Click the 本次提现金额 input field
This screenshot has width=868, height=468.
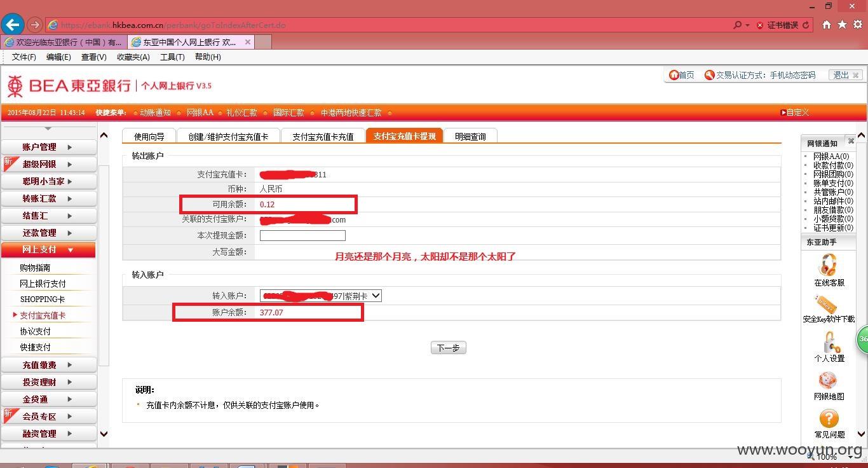[302, 235]
